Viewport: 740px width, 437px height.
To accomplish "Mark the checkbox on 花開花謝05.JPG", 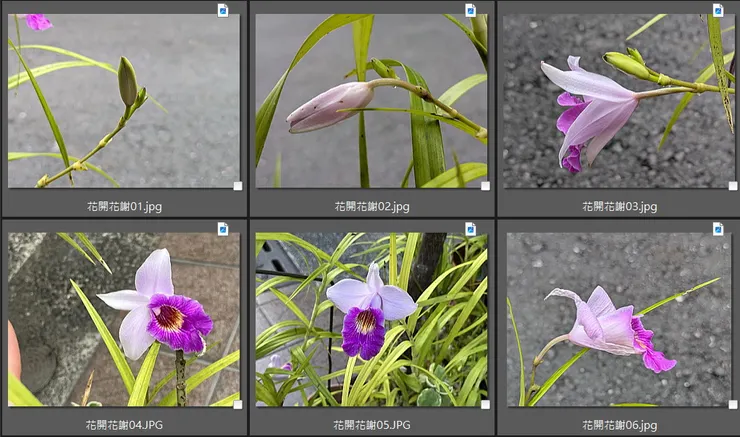I will 485,404.
